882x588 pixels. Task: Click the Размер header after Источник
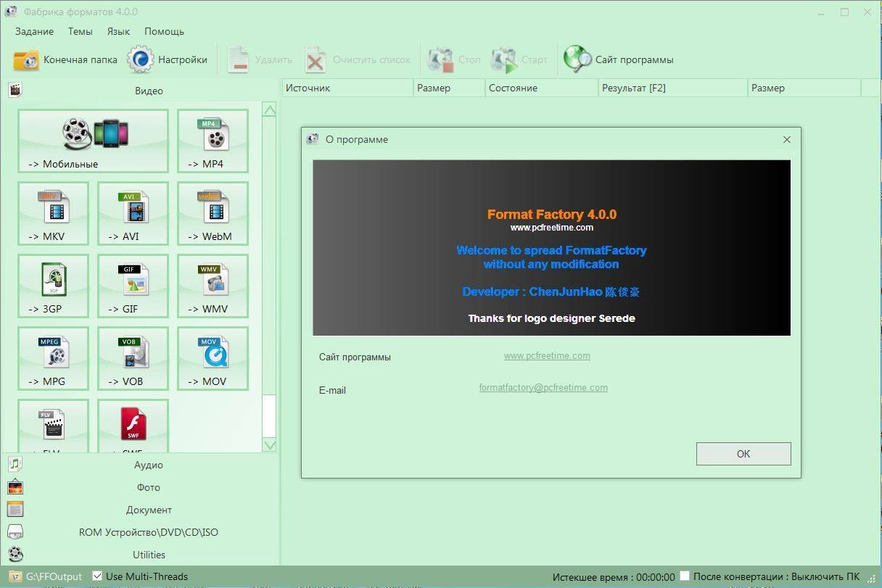pyautogui.click(x=449, y=88)
